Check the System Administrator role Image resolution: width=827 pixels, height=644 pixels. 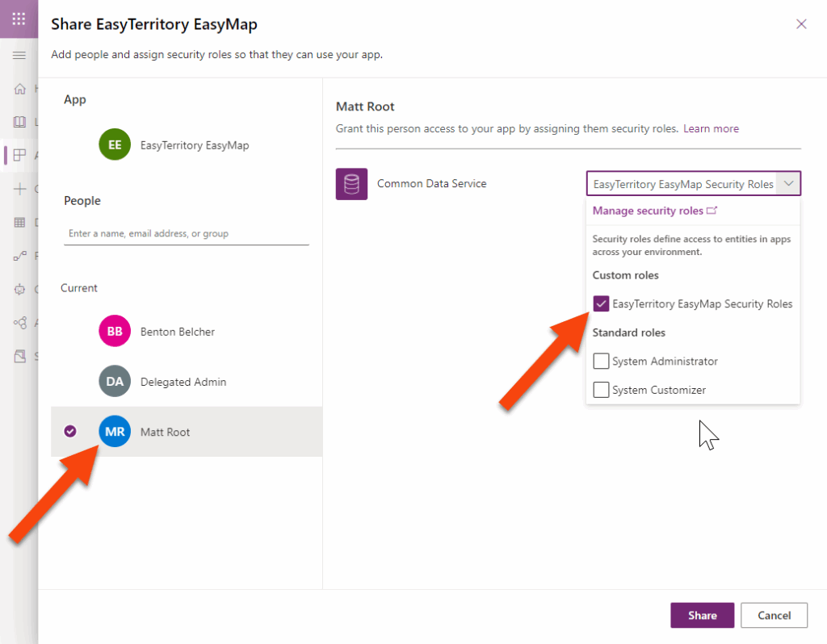(601, 361)
